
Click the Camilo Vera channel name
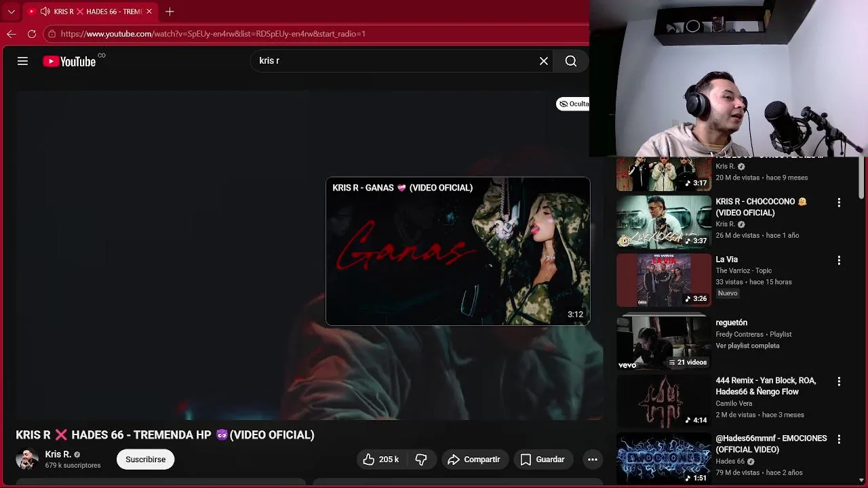(734, 403)
